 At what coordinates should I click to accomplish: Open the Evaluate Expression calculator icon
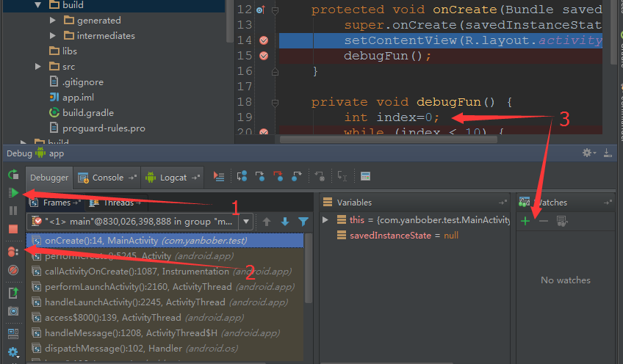pyautogui.click(x=366, y=176)
